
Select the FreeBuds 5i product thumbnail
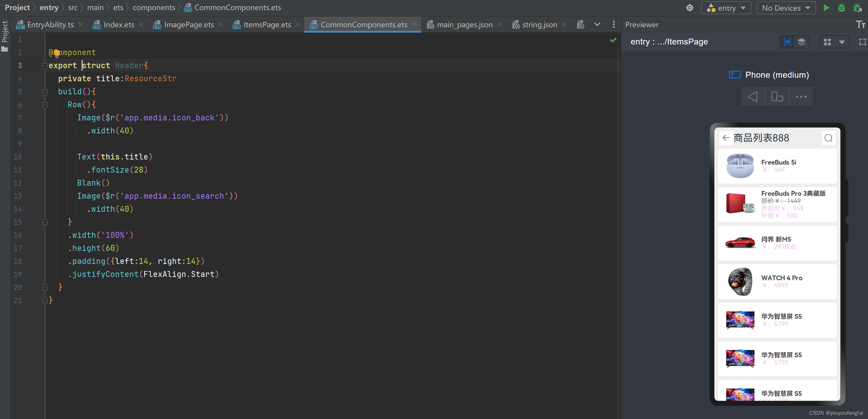(740, 166)
